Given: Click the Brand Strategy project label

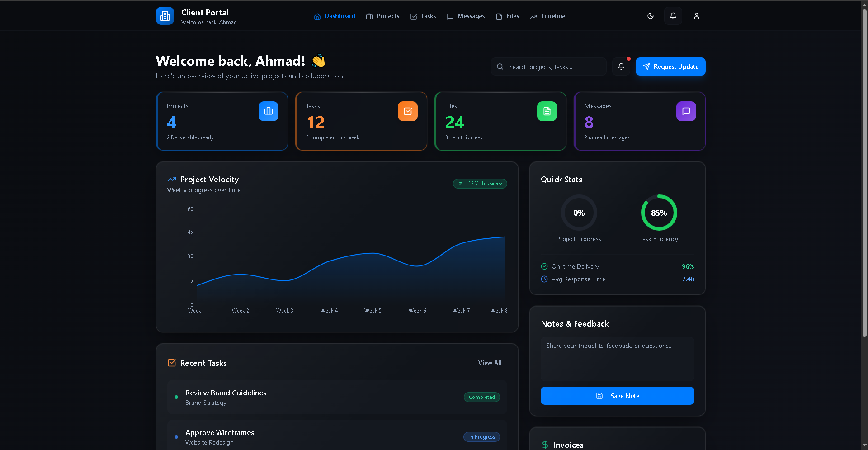Looking at the screenshot, I should 206,403.
